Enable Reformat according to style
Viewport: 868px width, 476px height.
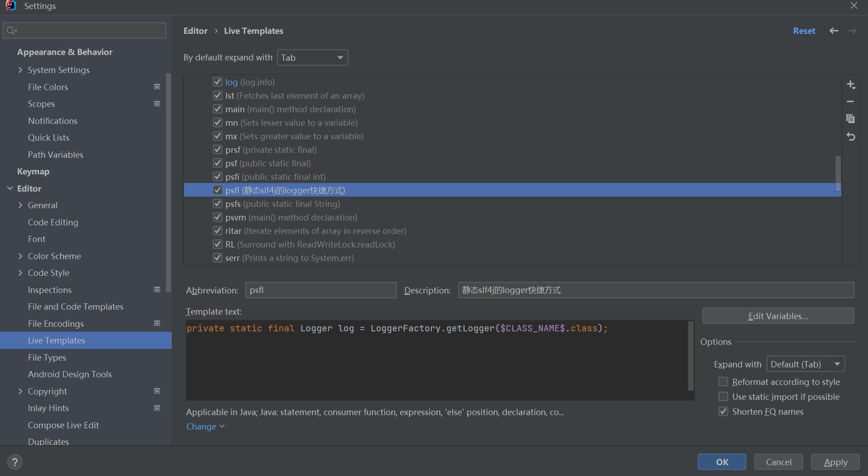pos(723,381)
